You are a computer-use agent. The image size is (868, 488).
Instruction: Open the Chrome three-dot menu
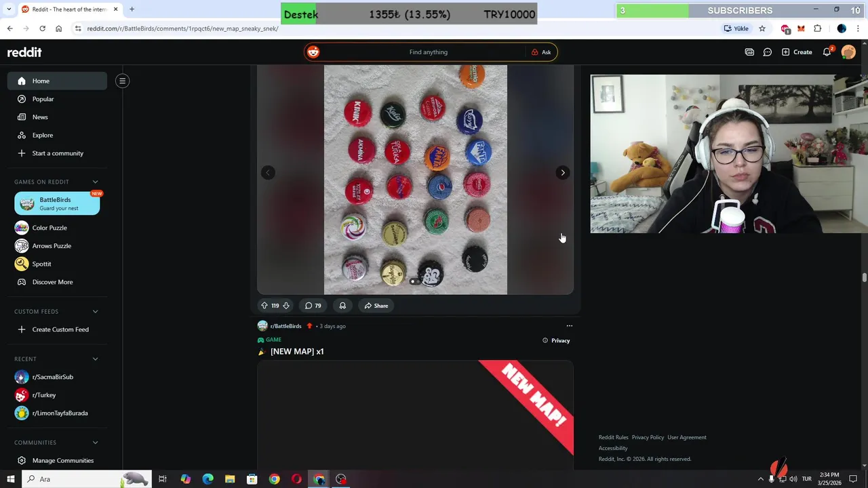pos(859,28)
